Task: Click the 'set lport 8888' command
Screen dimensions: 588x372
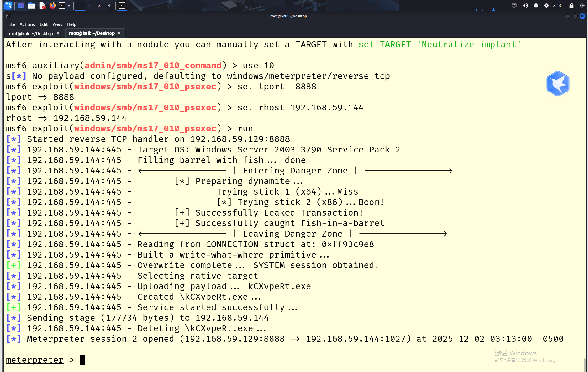Action: point(277,87)
